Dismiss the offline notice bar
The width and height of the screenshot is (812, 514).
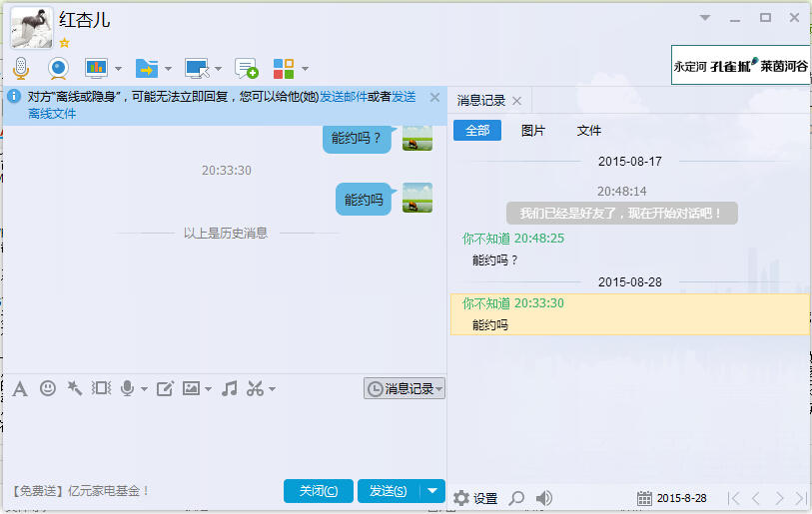pos(435,98)
